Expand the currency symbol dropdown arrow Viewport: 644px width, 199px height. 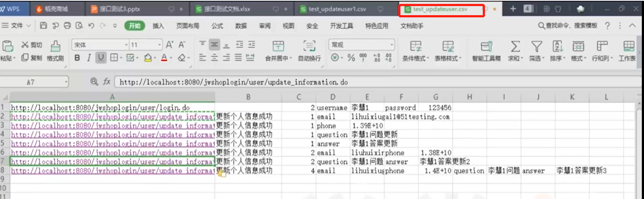(342, 58)
